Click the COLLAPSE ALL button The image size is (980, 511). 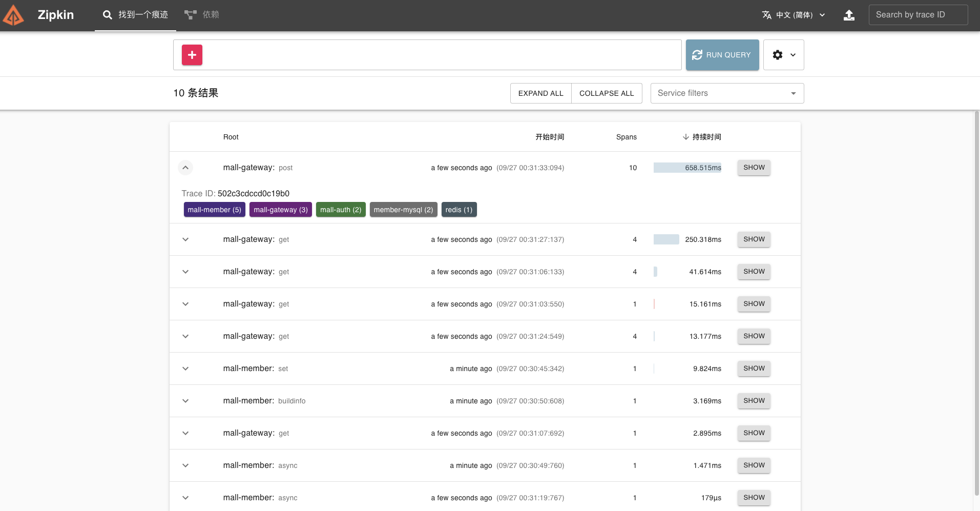(x=607, y=93)
